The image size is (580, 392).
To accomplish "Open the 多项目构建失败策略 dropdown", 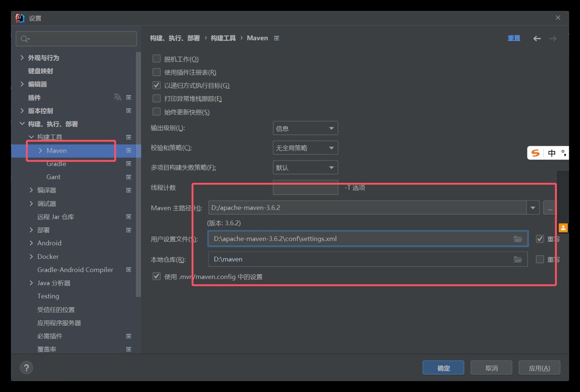I will click(305, 168).
